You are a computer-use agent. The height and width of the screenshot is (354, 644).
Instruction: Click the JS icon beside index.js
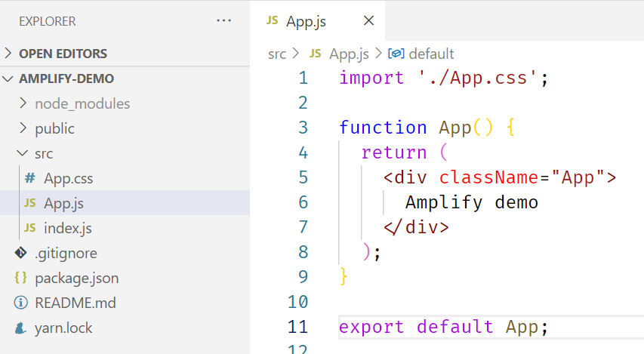[x=29, y=227]
